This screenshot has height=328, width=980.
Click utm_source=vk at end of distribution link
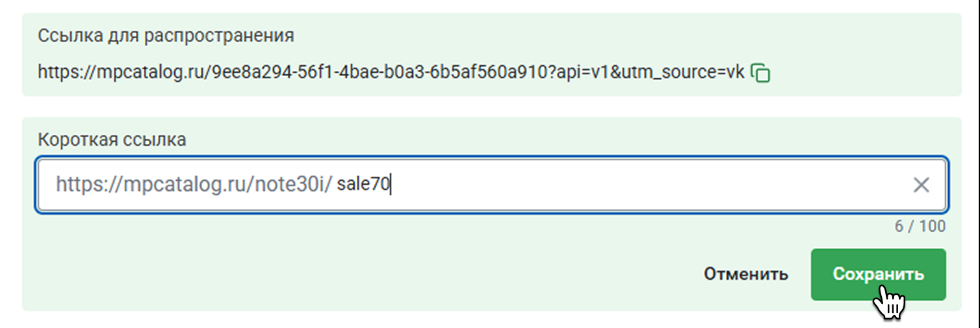click(x=688, y=72)
